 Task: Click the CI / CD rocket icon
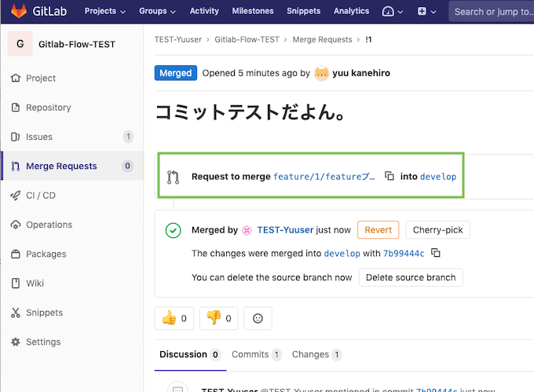[x=16, y=195]
